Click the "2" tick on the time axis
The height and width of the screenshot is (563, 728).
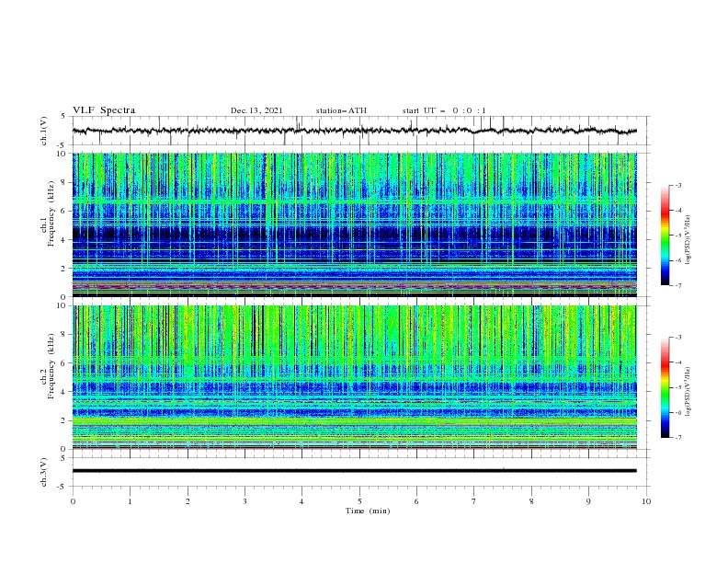(x=188, y=501)
